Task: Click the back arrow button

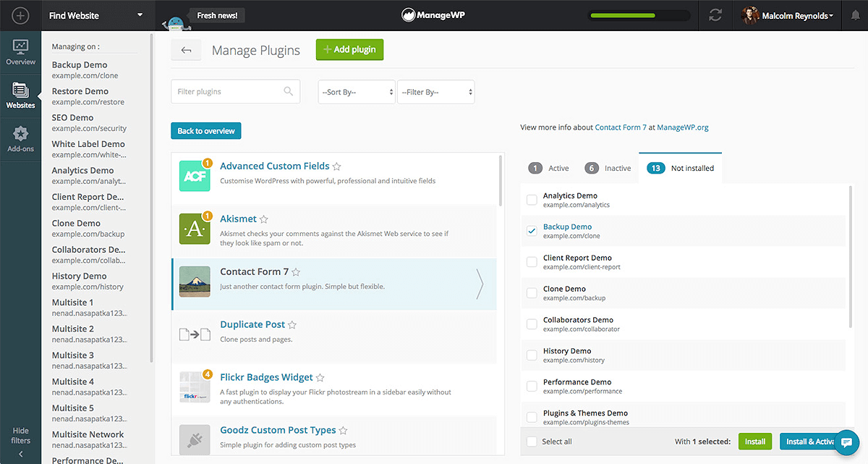Action: [186, 50]
